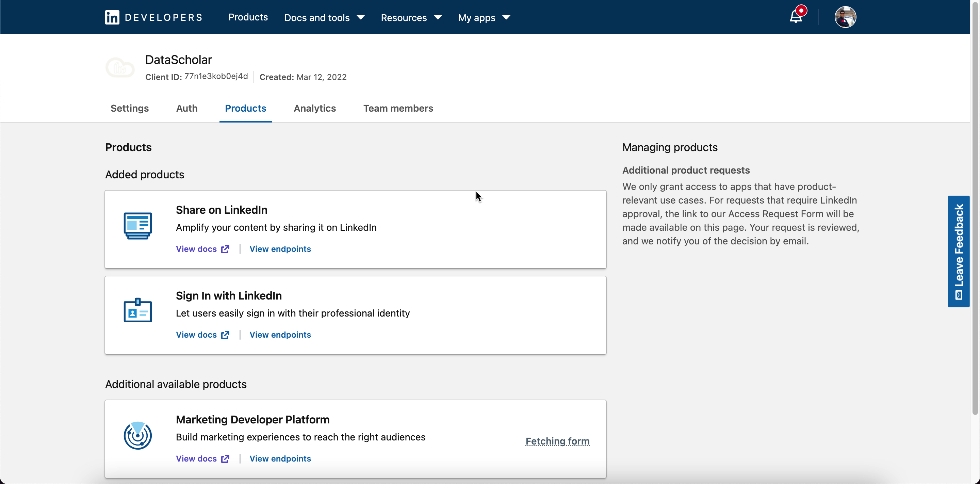Image resolution: width=980 pixels, height=484 pixels.
Task: Click the LinkedIn Developers logo
Action: tap(153, 17)
